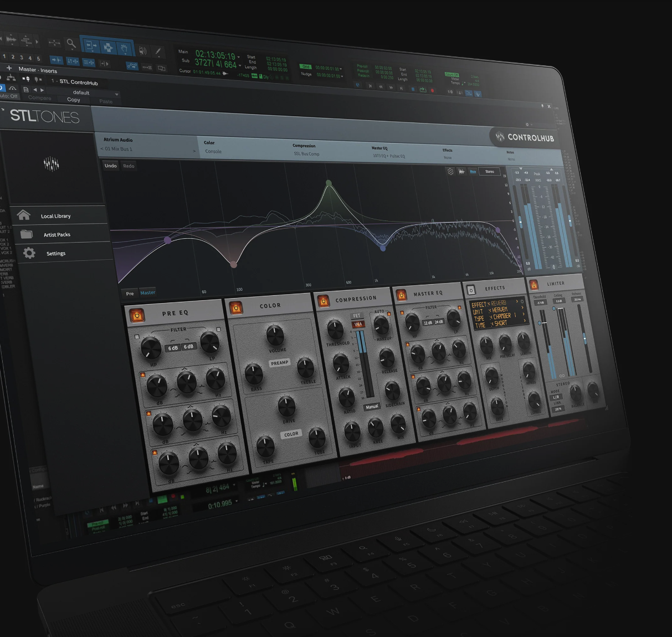Click the right arrow of the 01 Mix Bus 1 preset
Image resolution: width=672 pixels, height=637 pixels.
point(194,151)
